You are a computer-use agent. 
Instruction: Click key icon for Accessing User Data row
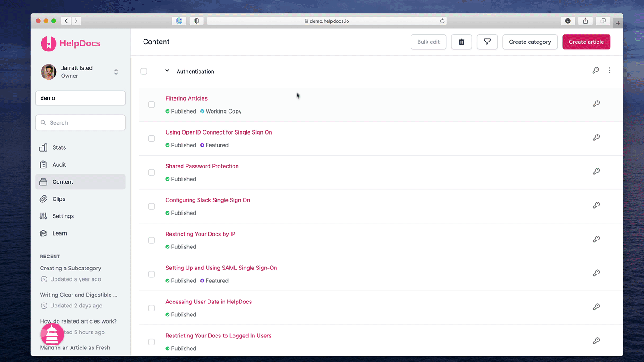[x=596, y=307]
